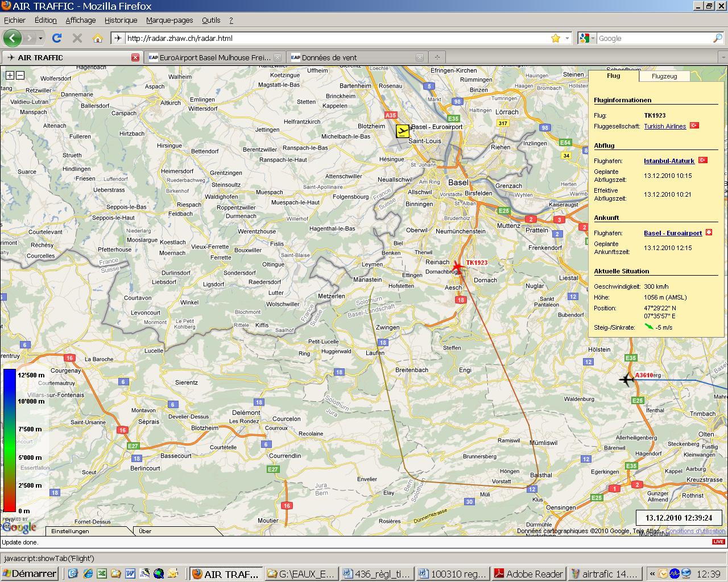Screen dimensions: 728x582
Task: Bookmark this page with the star icon
Action: click(556, 38)
